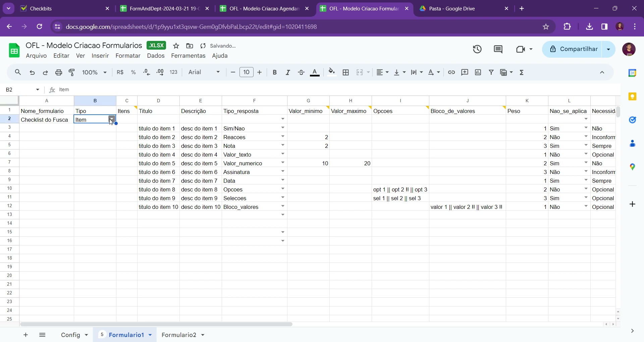Open the fill color picker
644x342 pixels.
[x=332, y=72]
